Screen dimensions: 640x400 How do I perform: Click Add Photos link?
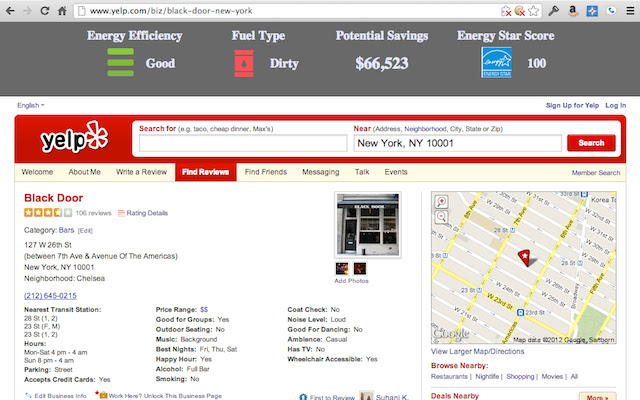pyautogui.click(x=351, y=281)
